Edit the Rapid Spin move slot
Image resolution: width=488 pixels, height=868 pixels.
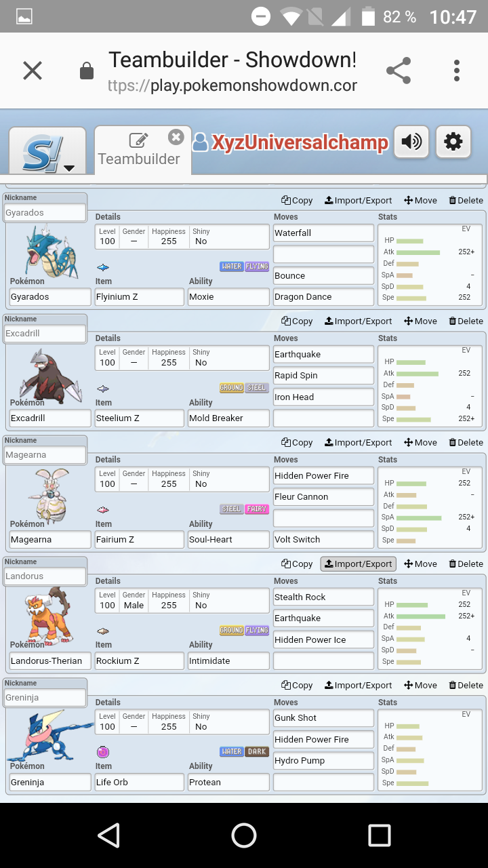point(323,376)
